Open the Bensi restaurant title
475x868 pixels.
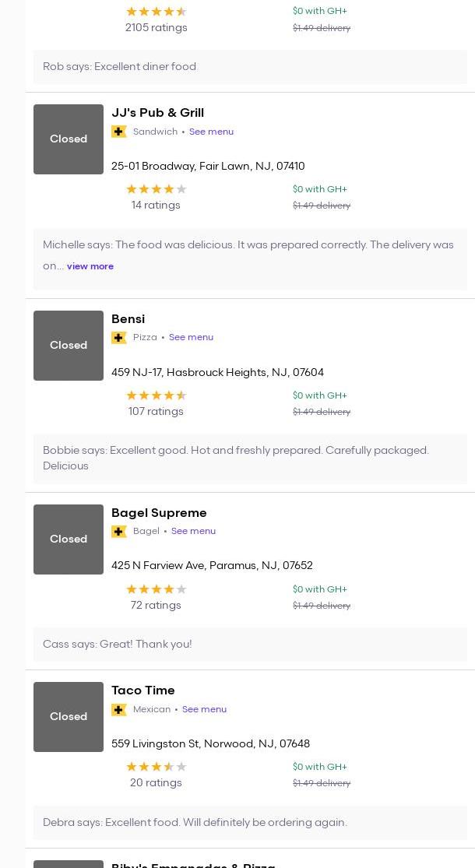[128, 319]
